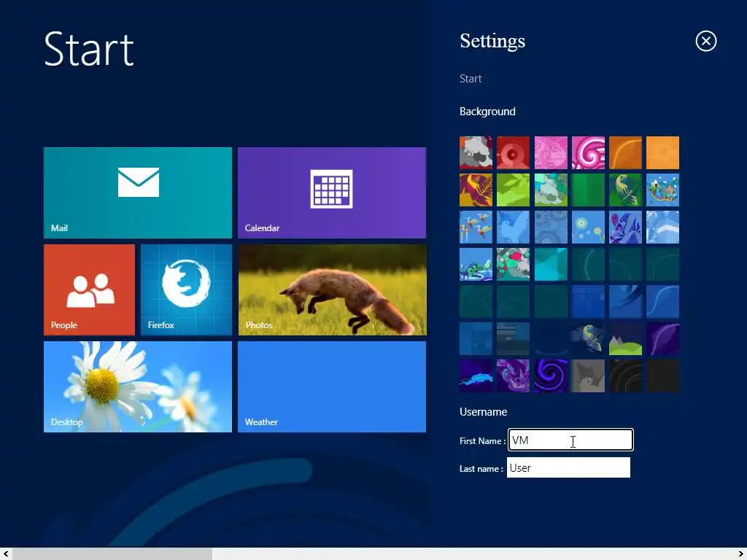747x560 pixels.
Task: Pick the cyan polygon background
Action: [551, 264]
